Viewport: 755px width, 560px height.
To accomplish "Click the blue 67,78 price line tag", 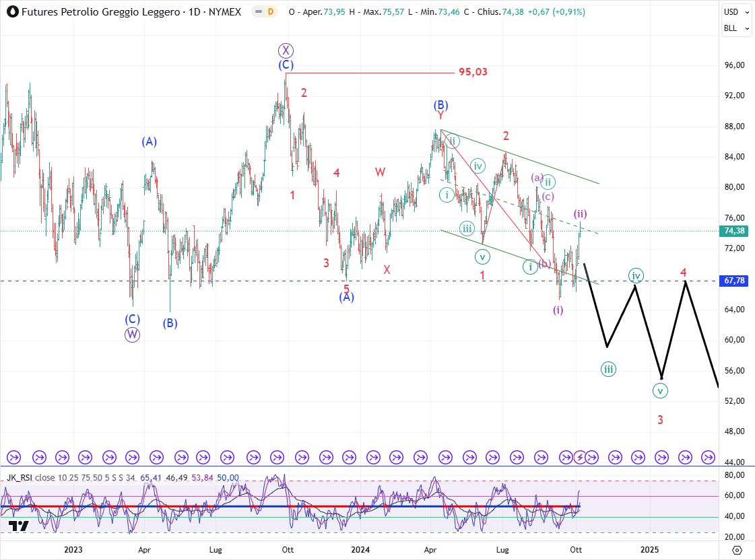I will pos(734,281).
